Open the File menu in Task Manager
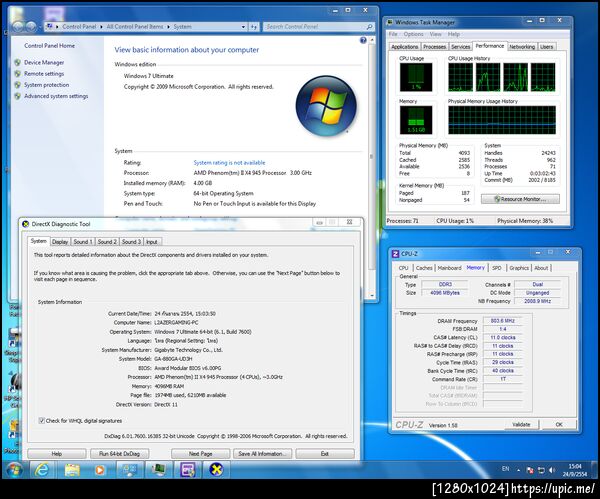 click(393, 34)
